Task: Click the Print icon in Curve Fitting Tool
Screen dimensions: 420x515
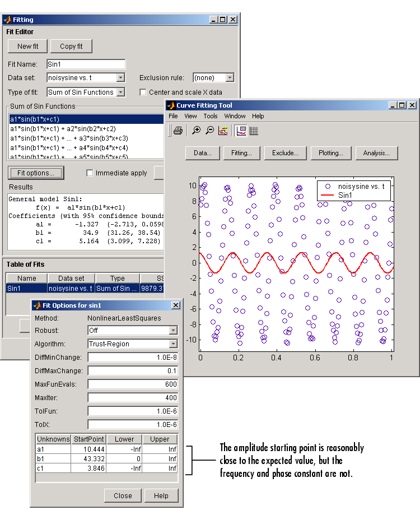Action: tap(178, 131)
